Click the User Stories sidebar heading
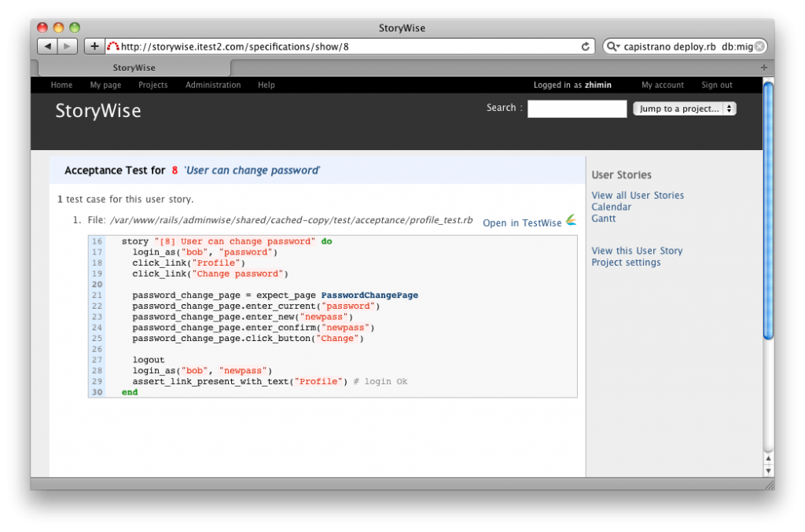 point(621,175)
